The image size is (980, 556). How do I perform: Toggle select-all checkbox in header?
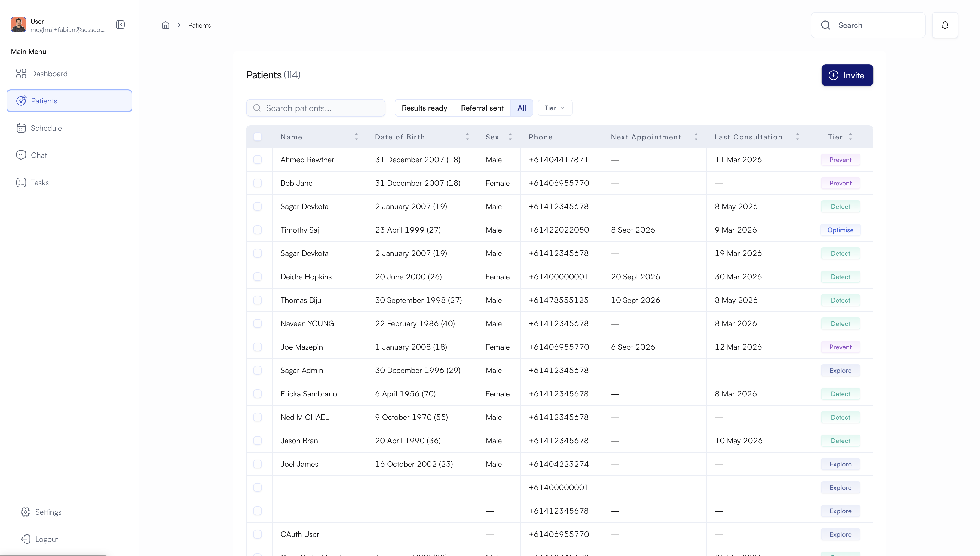click(x=257, y=137)
